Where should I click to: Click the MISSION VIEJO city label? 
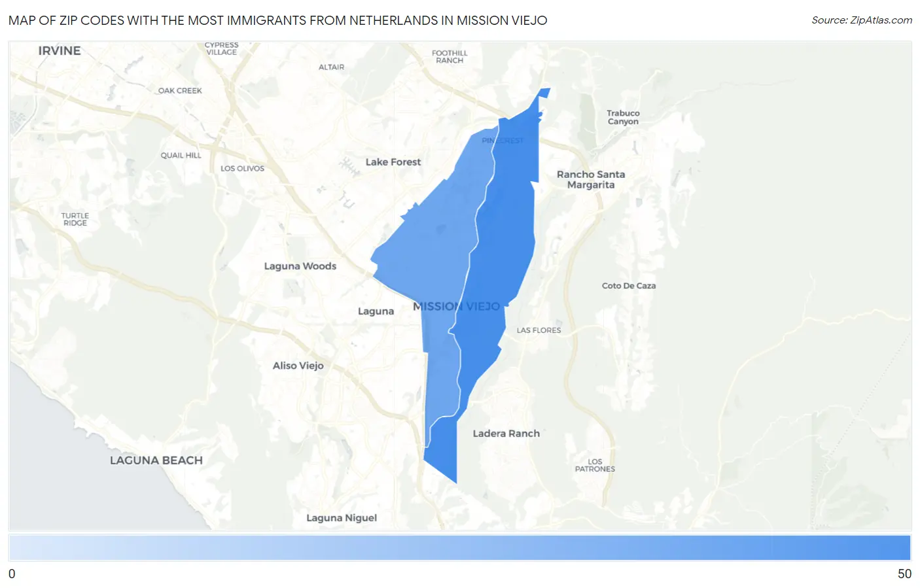pyautogui.click(x=456, y=306)
